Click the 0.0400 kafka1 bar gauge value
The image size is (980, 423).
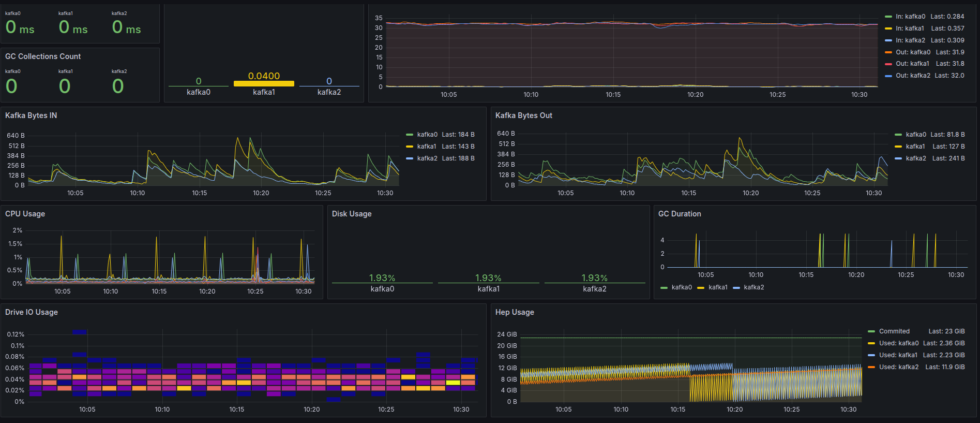264,76
